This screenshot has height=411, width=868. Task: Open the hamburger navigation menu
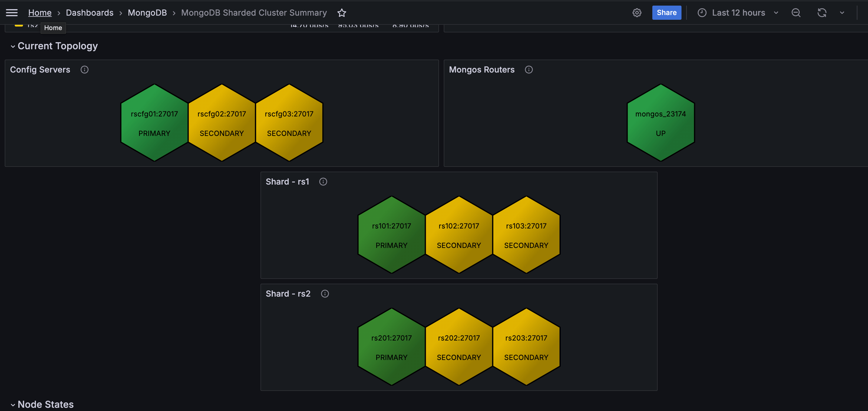tap(12, 13)
